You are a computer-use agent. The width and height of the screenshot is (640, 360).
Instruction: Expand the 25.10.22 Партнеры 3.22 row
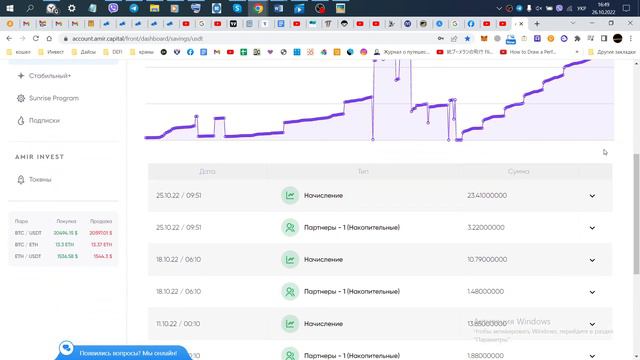pos(592,228)
